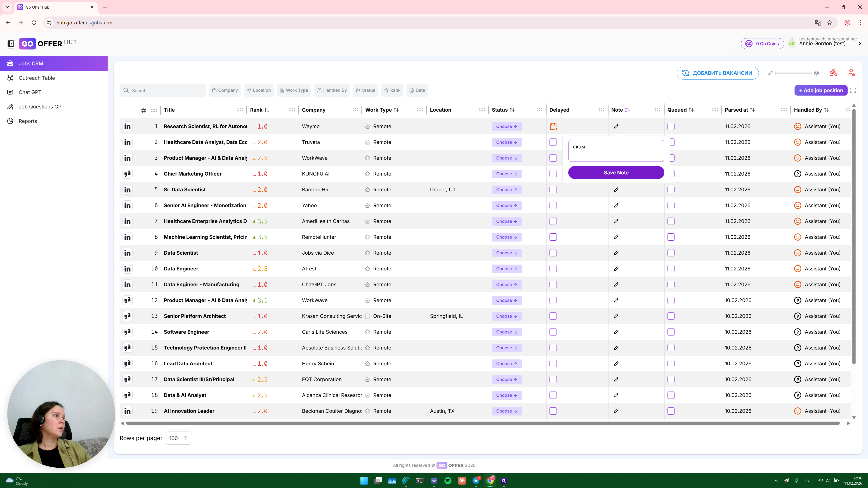This screenshot has width=868, height=488.
Task: Open the Work Type filter dropdown
Action: [x=294, y=90]
